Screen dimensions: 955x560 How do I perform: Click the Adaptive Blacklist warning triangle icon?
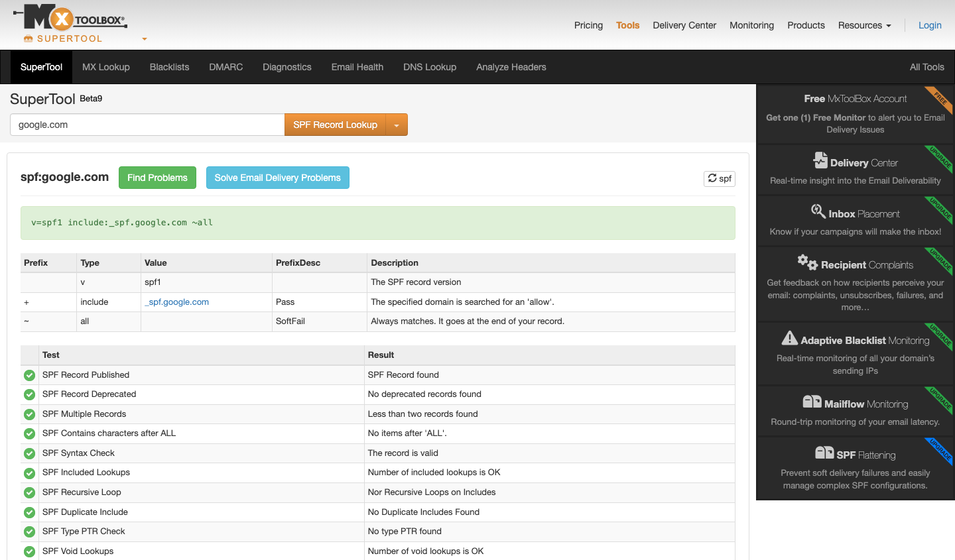pyautogui.click(x=790, y=338)
